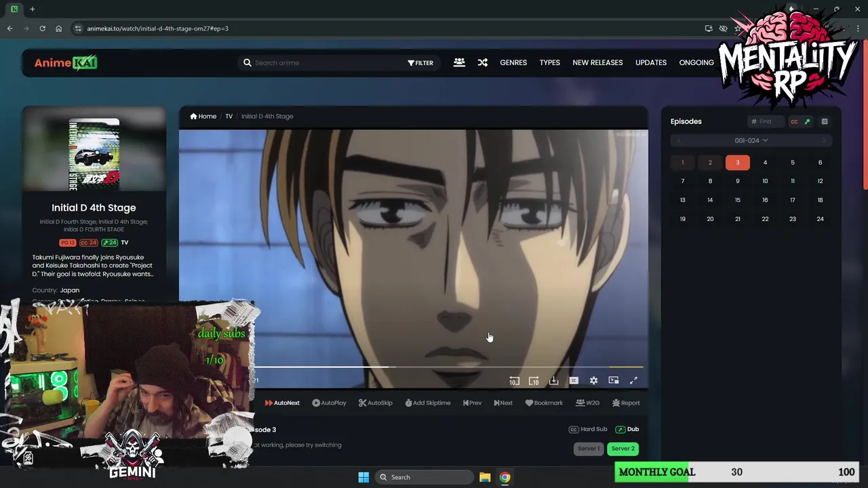Image resolution: width=868 pixels, height=488 pixels.
Task: Switch to Server 1
Action: 588,449
